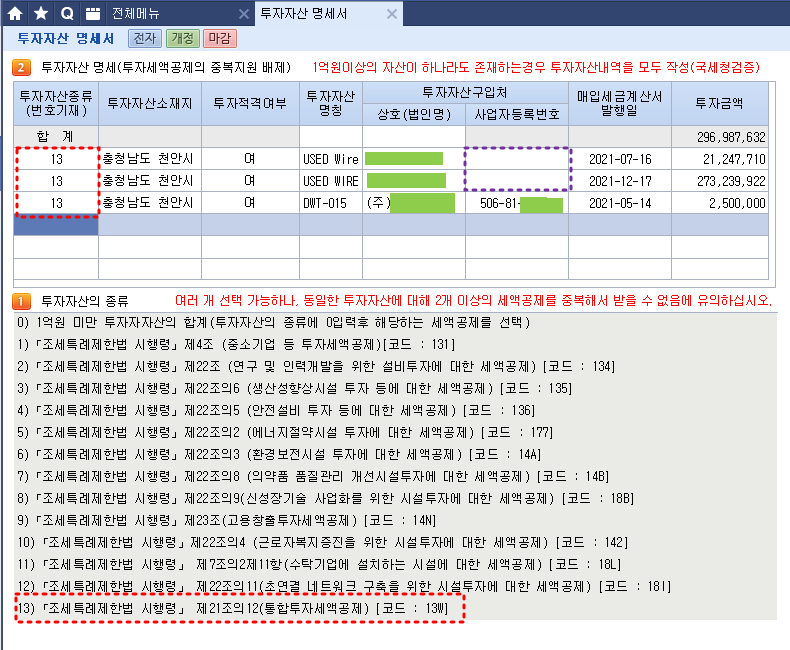Go to the home icon
Image resolution: width=790 pixels, height=650 pixels.
click(x=15, y=13)
